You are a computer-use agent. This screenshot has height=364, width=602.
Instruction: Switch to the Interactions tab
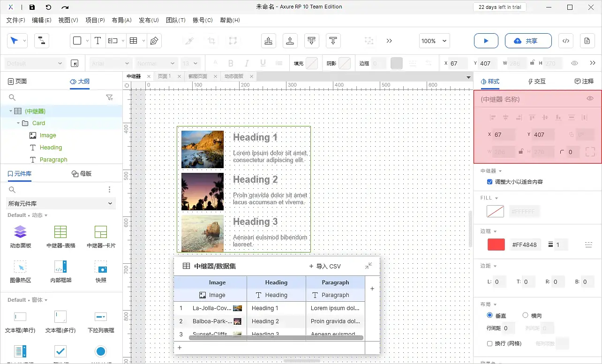[537, 82]
